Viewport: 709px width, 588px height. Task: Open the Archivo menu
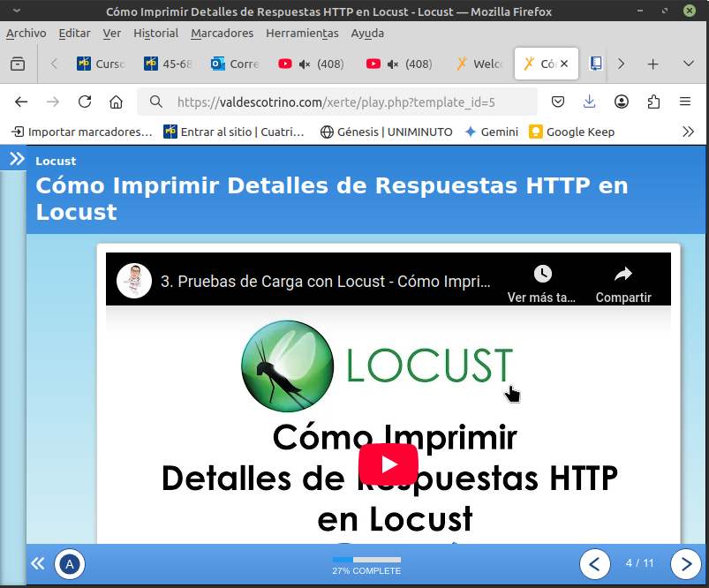(x=26, y=33)
